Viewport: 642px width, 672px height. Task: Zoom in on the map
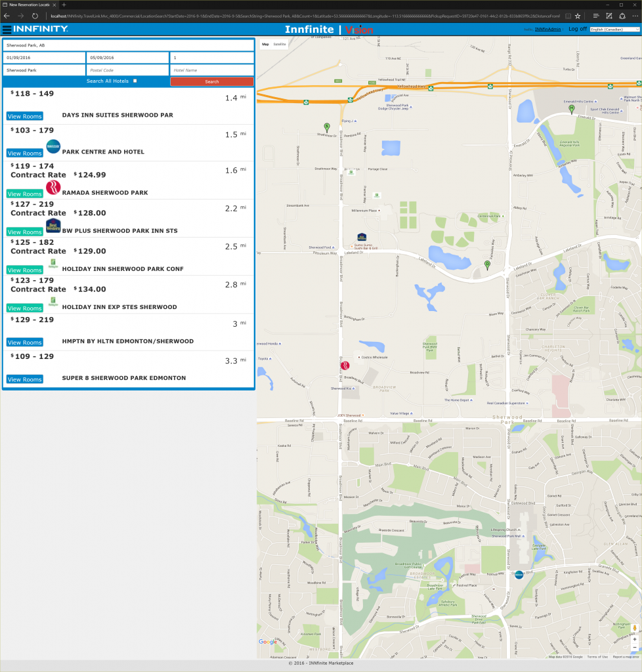(x=635, y=639)
